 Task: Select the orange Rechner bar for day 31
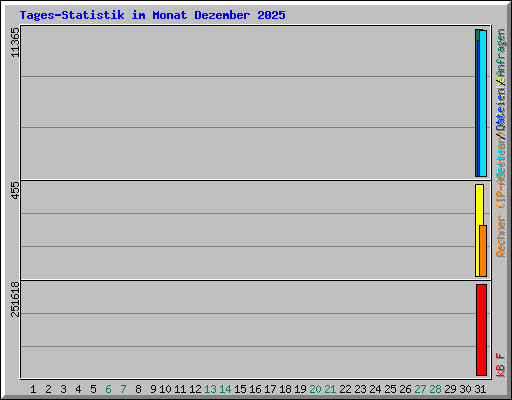pos(483,251)
